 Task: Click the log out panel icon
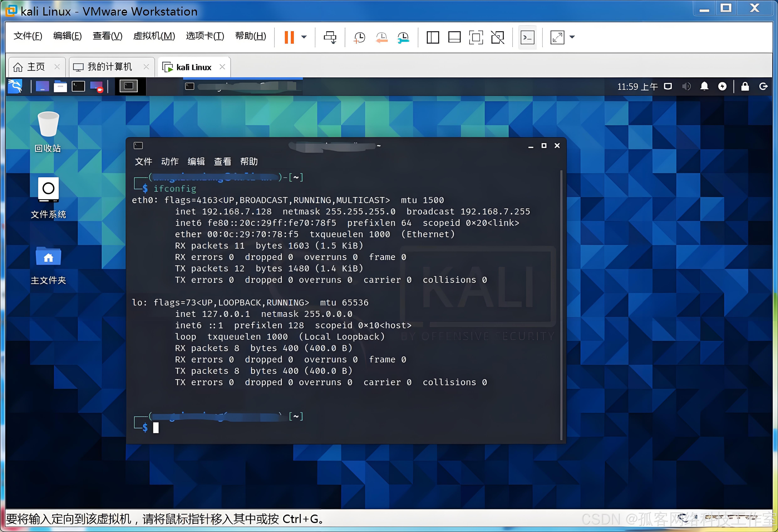click(763, 86)
